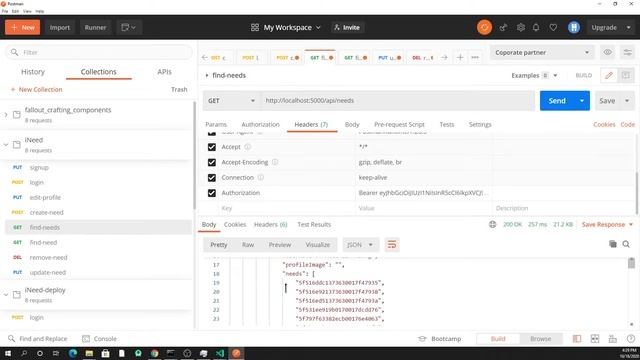Open the Runner
640x360 pixels.
pyautogui.click(x=95, y=27)
